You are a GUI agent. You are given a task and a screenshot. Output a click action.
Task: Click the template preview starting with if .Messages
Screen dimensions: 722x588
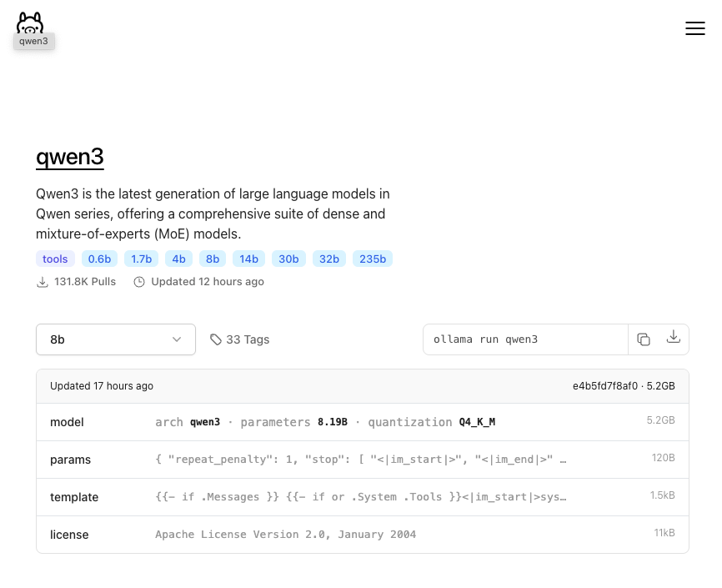point(360,497)
